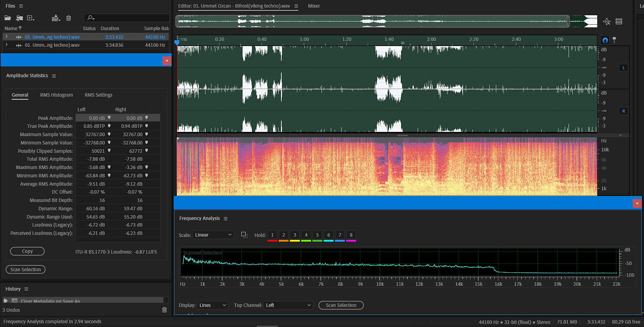This screenshot has width=644, height=327.
Task: Click the detach graph icon next to Scale
Action: point(244,235)
